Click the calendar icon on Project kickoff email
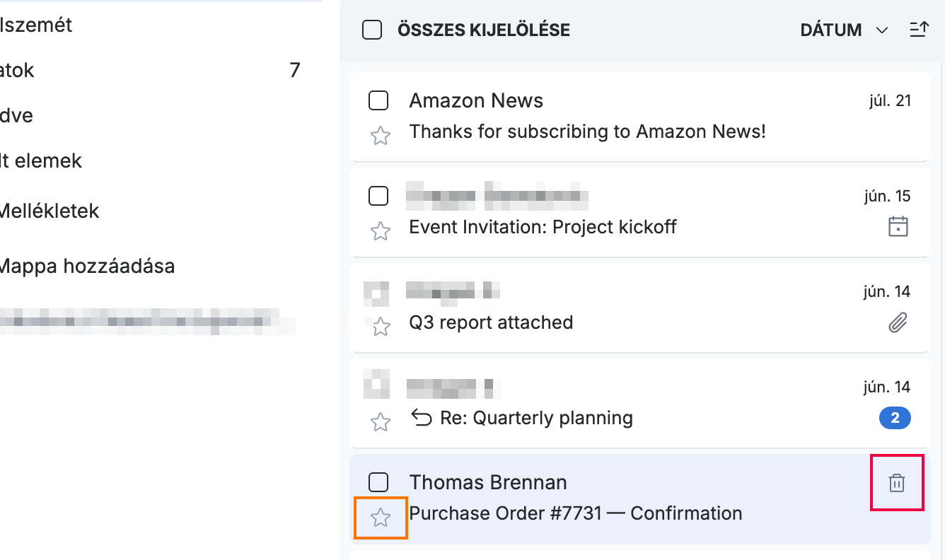Image resolution: width=945 pixels, height=560 pixels. pyautogui.click(x=898, y=227)
